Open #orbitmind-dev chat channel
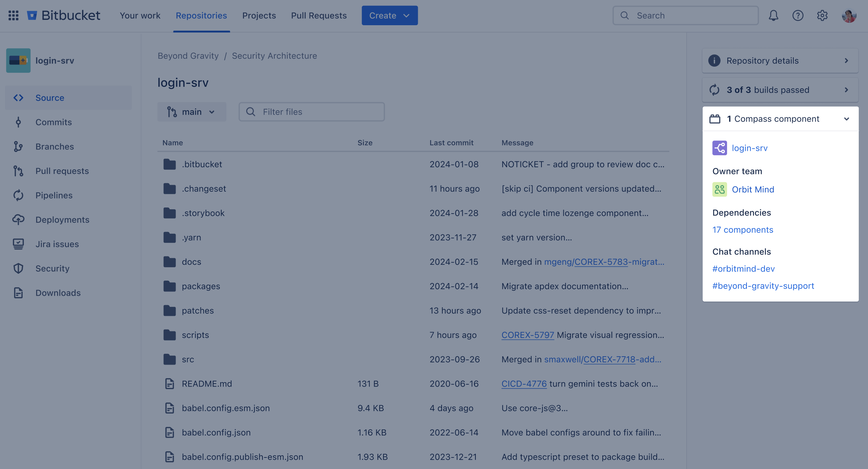Viewport: 868px width, 469px height. coord(744,268)
